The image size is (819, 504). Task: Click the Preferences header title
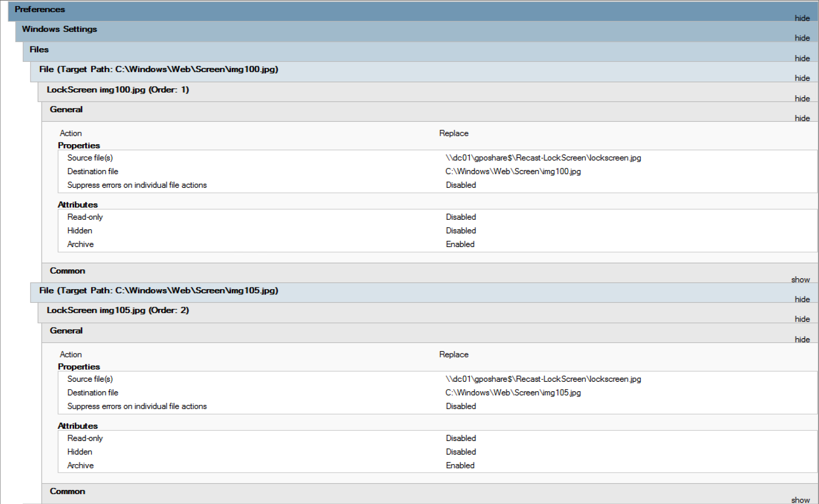click(x=40, y=9)
